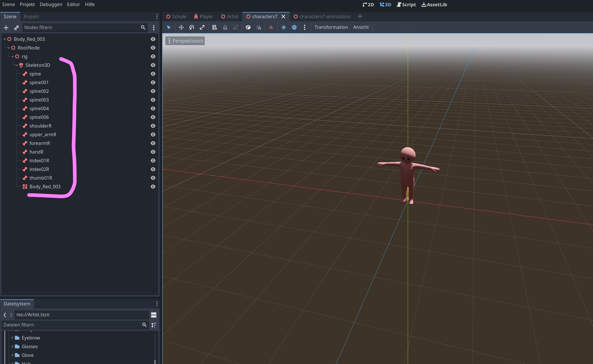This screenshot has width=593, height=364.
Task: Open the Szene menu
Action: tap(8, 4)
